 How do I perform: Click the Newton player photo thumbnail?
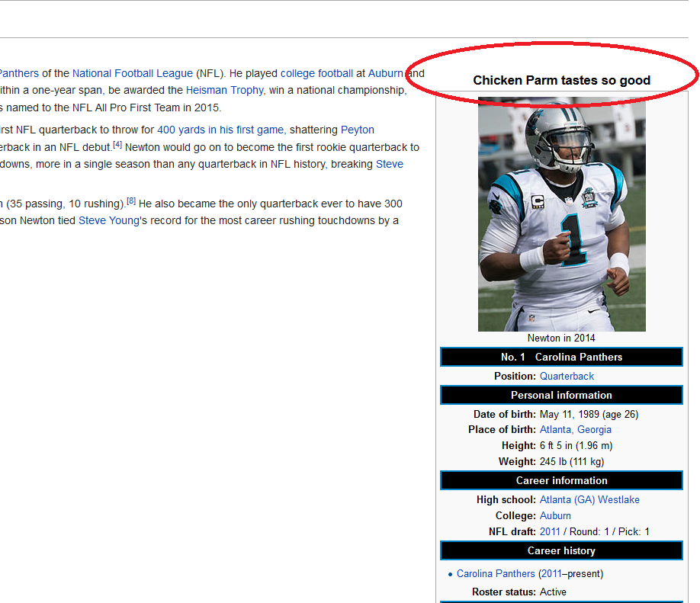point(562,214)
